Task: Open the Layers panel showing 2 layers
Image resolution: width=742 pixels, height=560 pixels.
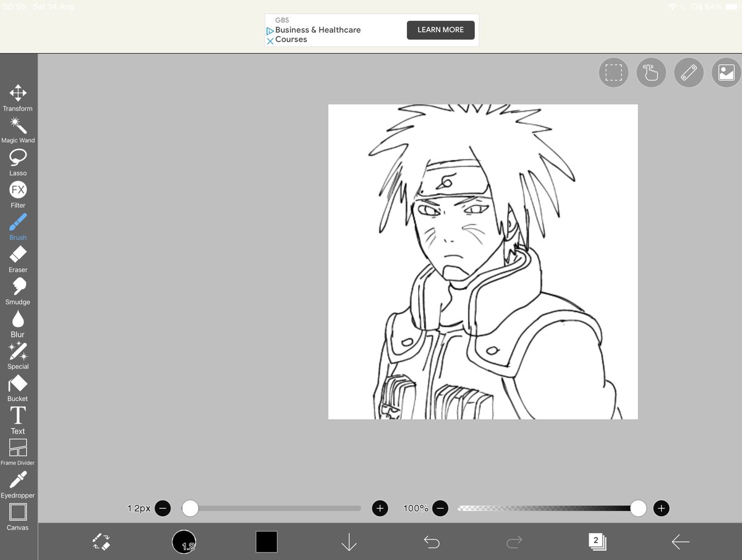Action: pyautogui.click(x=596, y=541)
